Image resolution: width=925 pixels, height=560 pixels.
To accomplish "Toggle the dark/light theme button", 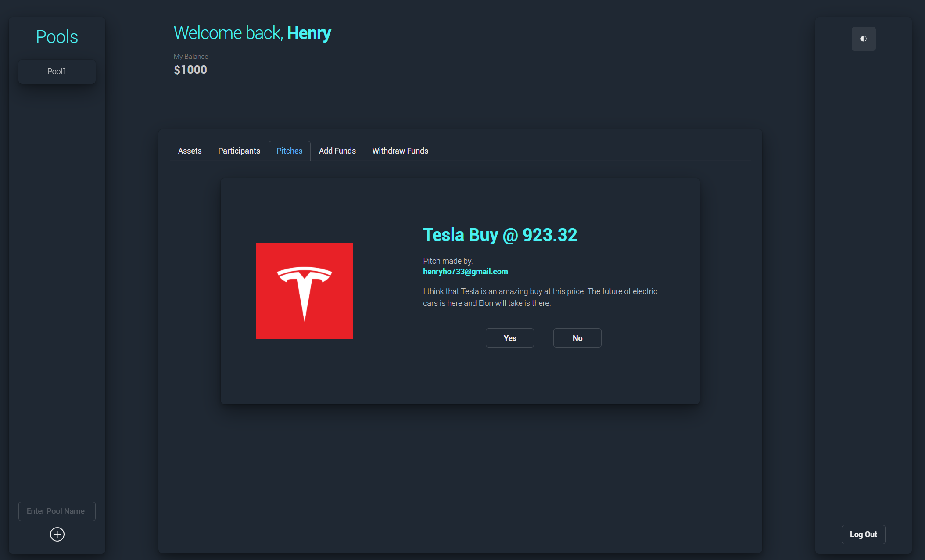I will [x=863, y=39].
